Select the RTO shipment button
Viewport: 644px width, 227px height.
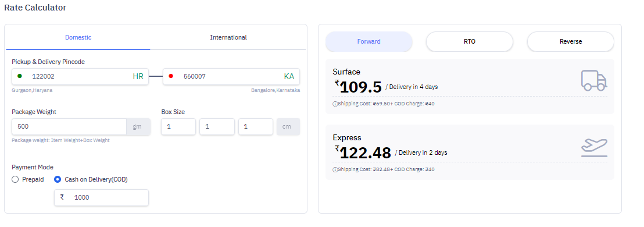(x=470, y=41)
